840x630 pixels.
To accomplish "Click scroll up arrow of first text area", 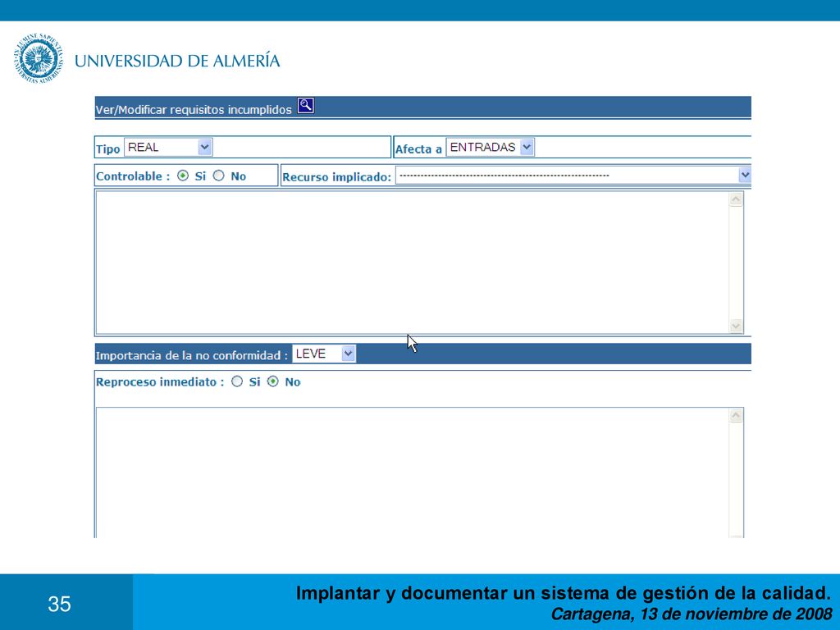I will coord(736,199).
